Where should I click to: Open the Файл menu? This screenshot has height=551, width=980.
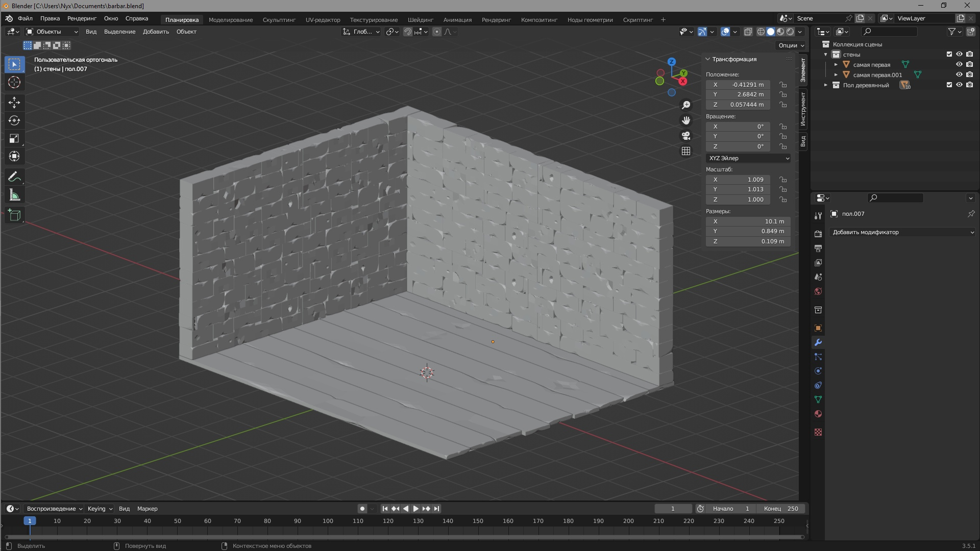coord(25,18)
